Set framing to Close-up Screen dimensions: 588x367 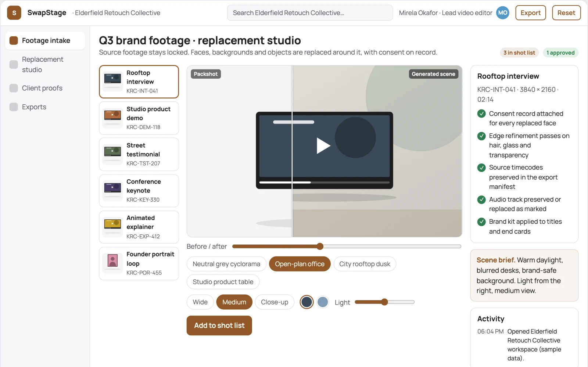coord(275,302)
